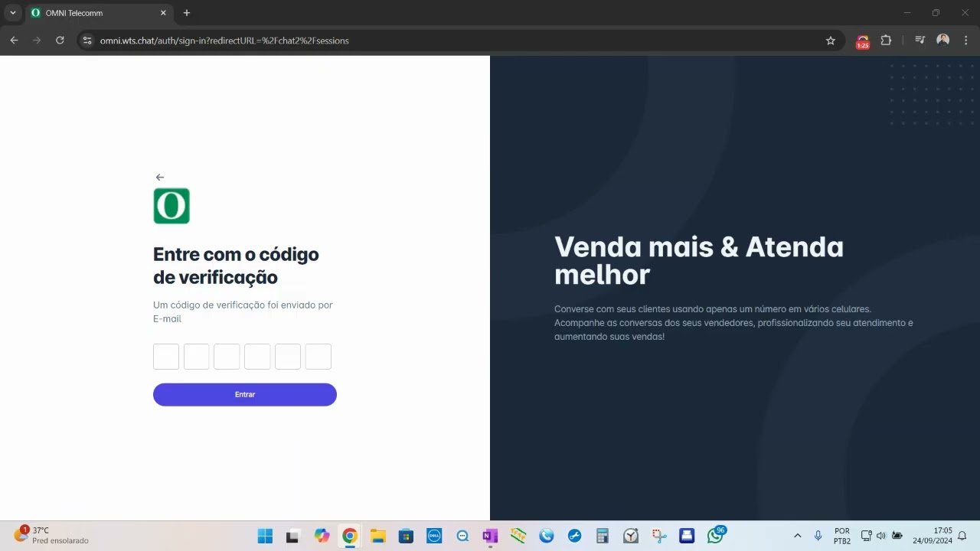
Task: Open Microsoft Store from the taskbar
Action: click(406, 536)
